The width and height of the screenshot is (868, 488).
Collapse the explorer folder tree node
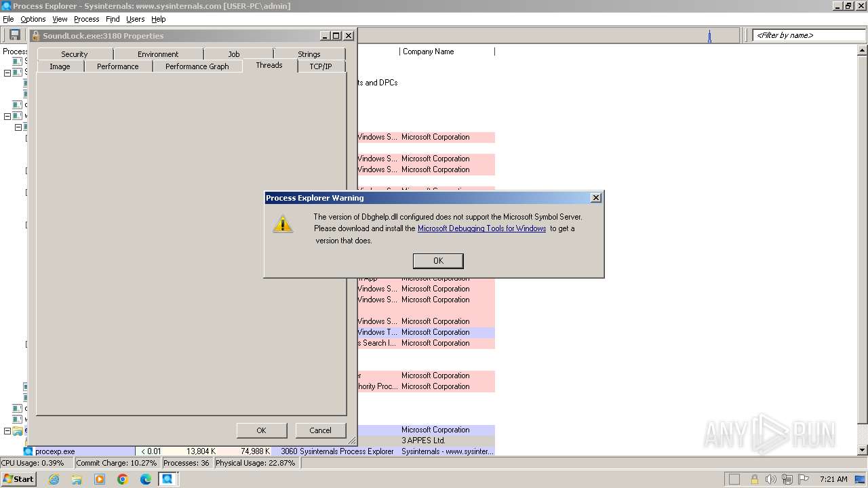click(7, 430)
